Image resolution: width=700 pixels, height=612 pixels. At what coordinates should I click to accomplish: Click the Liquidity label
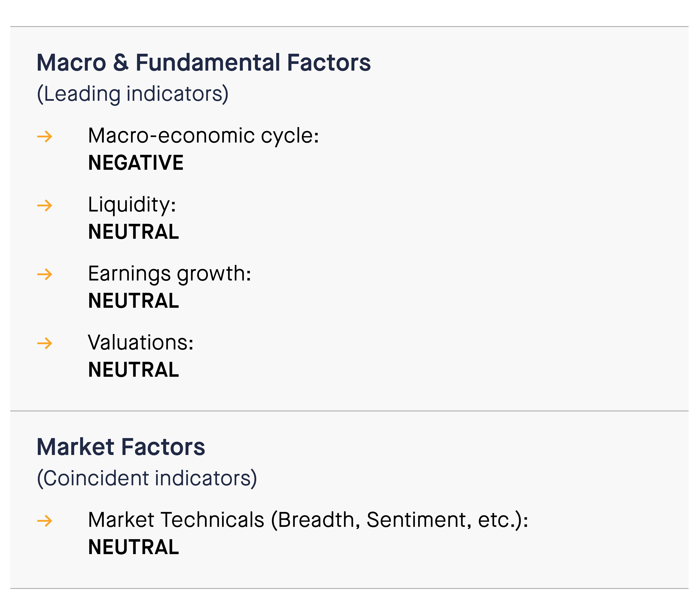coord(132,205)
